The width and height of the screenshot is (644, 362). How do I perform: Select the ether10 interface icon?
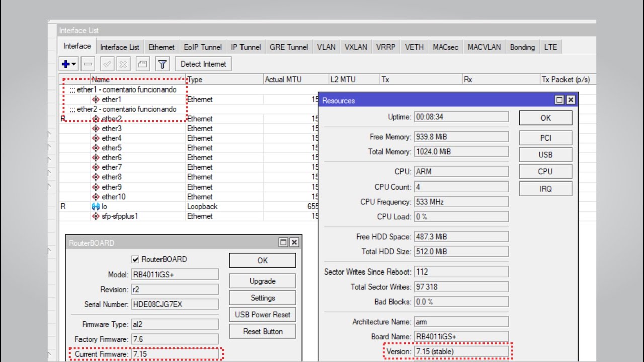click(x=96, y=197)
